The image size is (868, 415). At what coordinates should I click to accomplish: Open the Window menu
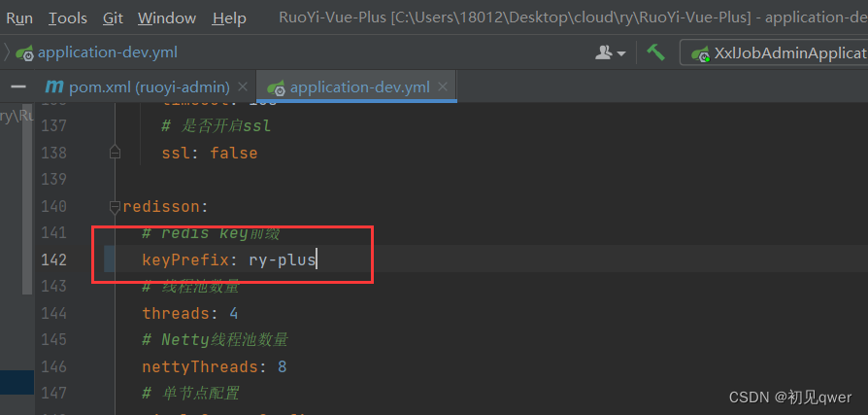tap(167, 18)
